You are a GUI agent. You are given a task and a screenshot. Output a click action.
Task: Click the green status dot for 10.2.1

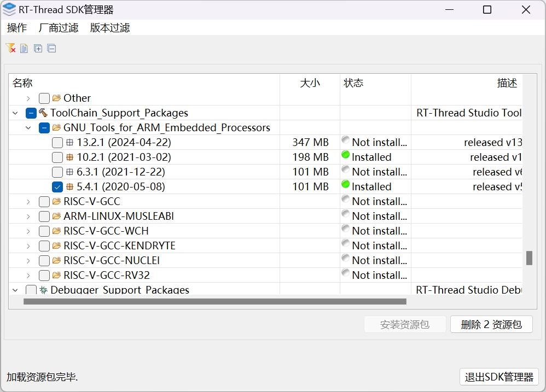(x=345, y=155)
